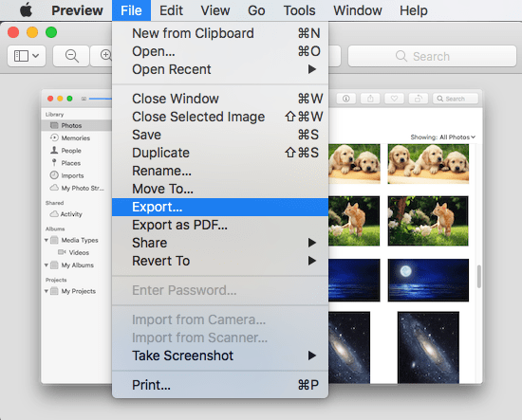
Task: Click the info icon in Photos window
Action: point(346,99)
